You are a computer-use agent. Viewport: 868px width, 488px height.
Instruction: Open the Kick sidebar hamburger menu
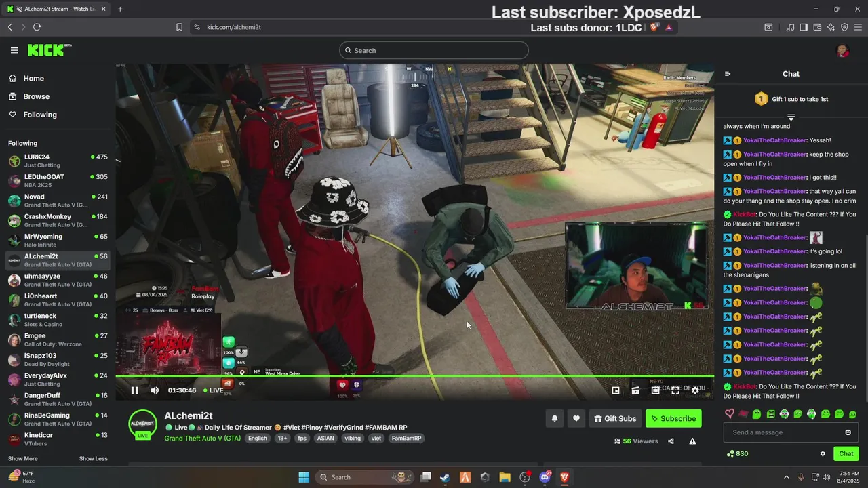coord(14,50)
